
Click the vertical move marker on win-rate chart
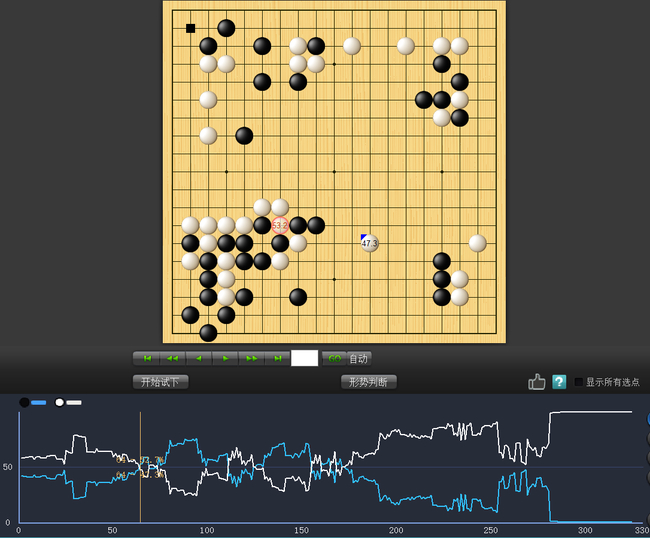click(141, 467)
